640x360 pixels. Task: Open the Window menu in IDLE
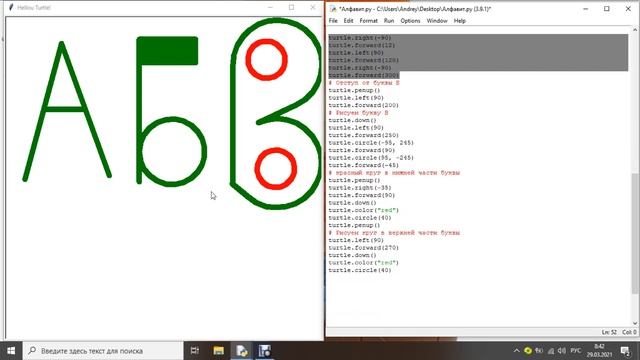[437, 21]
